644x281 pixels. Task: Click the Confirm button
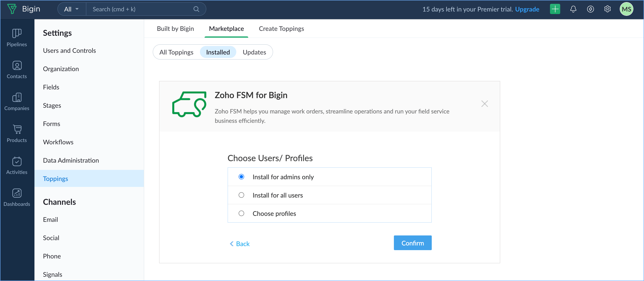pos(413,243)
